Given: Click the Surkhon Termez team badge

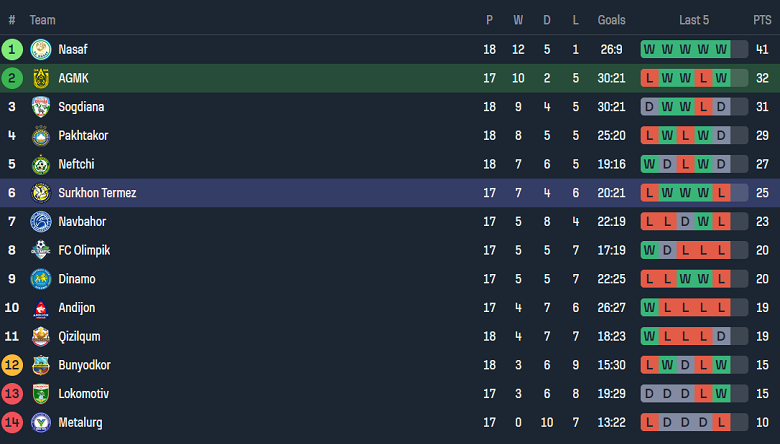Looking at the screenshot, I should [41, 193].
